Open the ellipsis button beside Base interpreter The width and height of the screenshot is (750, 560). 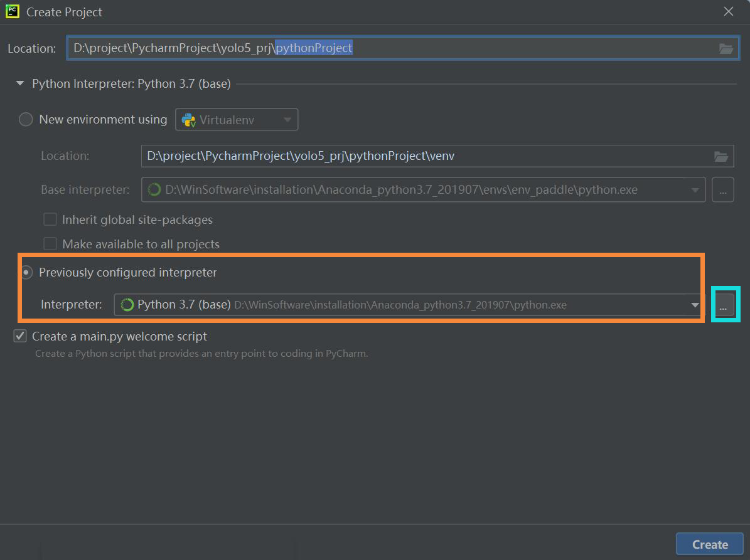point(723,189)
